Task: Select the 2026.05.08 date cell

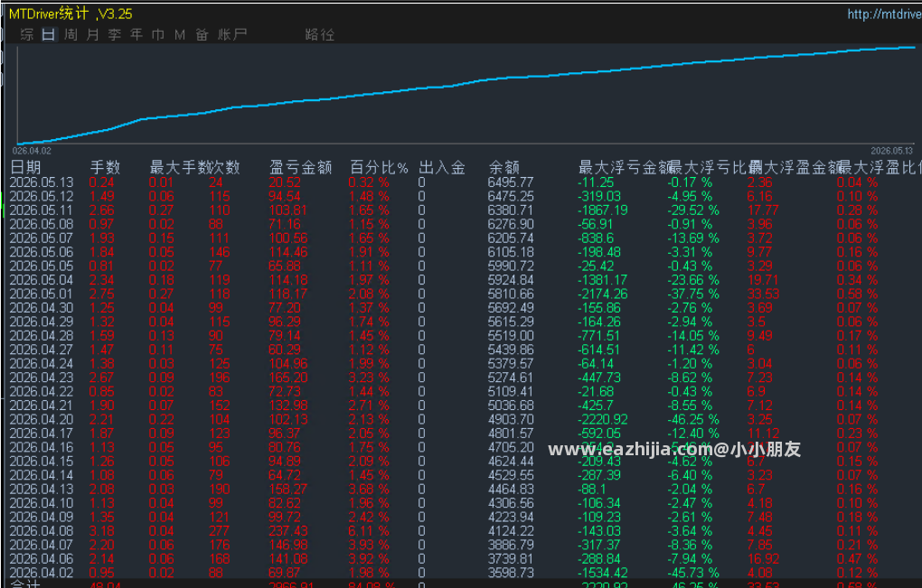Action: point(42,224)
